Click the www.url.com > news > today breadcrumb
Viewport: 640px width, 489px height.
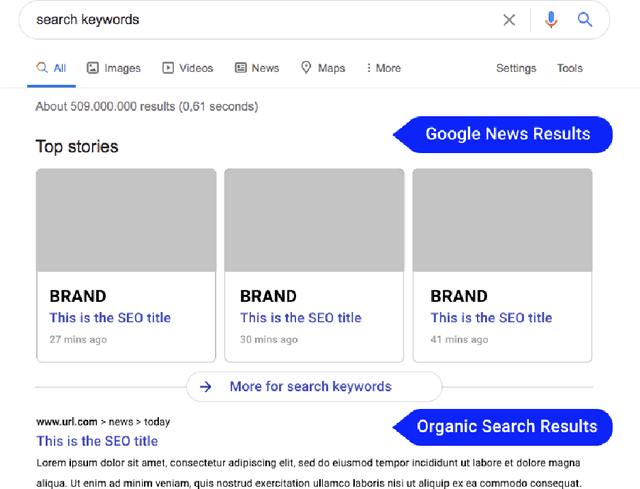(103, 422)
